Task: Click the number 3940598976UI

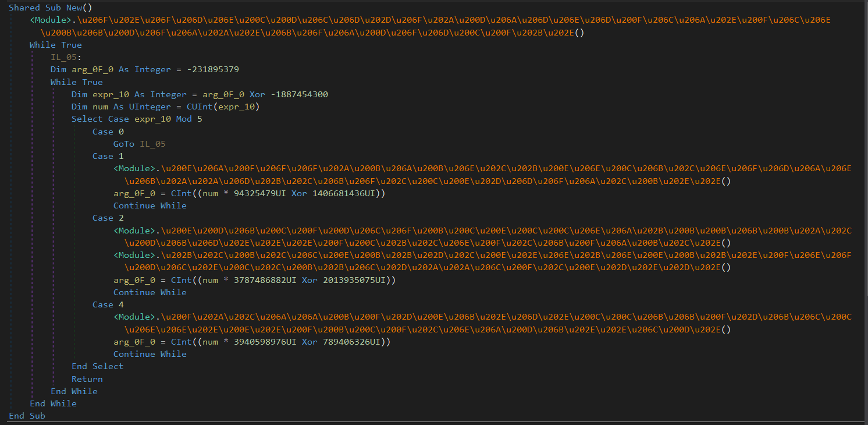Action: (x=265, y=342)
